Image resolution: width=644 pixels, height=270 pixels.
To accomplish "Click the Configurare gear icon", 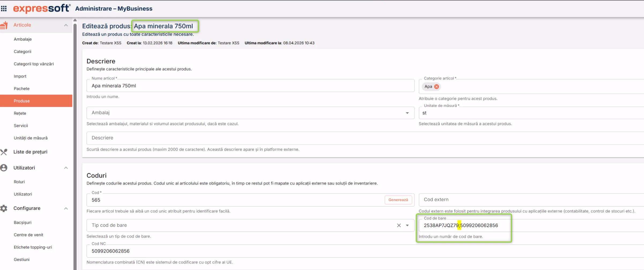I will click(4, 208).
